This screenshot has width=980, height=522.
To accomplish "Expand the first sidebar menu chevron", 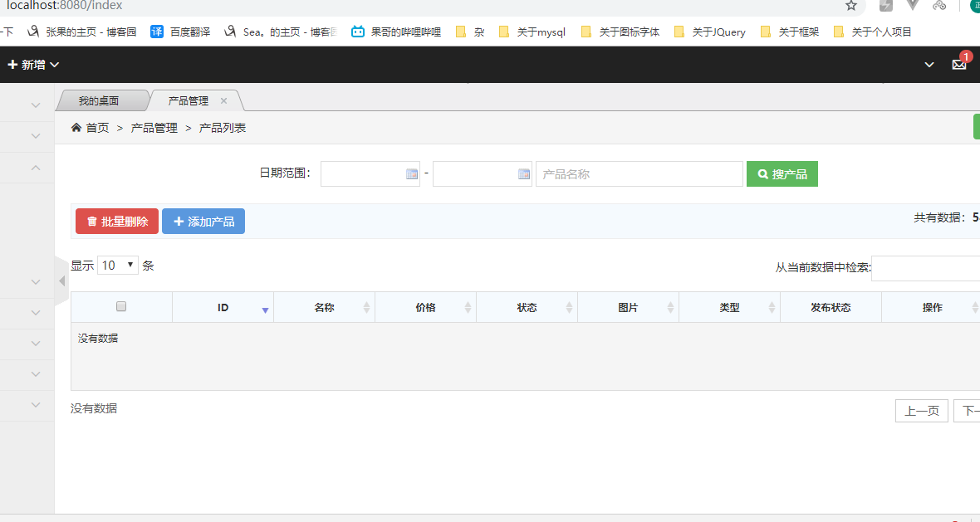I will click(x=36, y=105).
